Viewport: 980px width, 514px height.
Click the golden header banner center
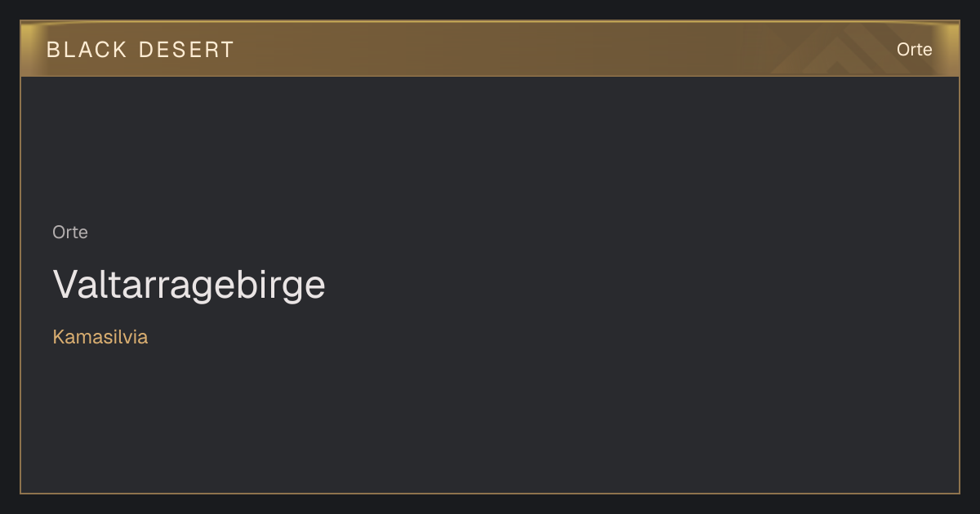[x=490, y=49]
